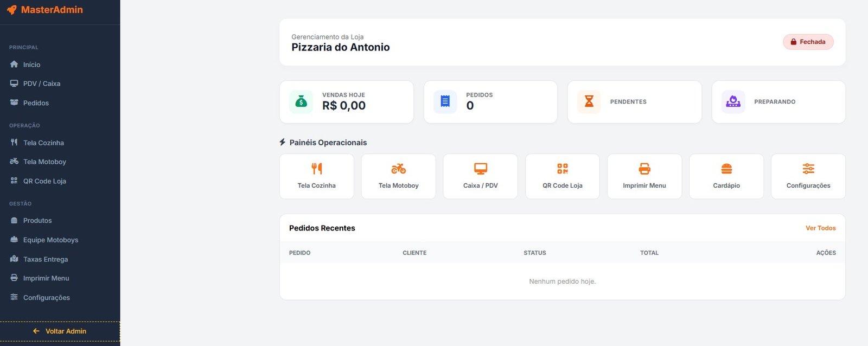The image size is (868, 346).
Task: Click the Imprimir Menu printer panel icon
Action: coord(644,169)
